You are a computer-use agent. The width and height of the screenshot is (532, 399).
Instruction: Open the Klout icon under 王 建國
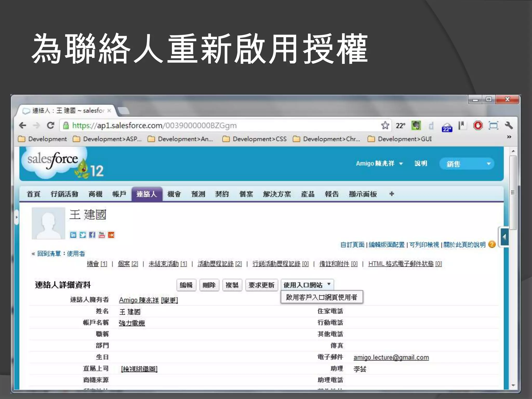click(111, 235)
